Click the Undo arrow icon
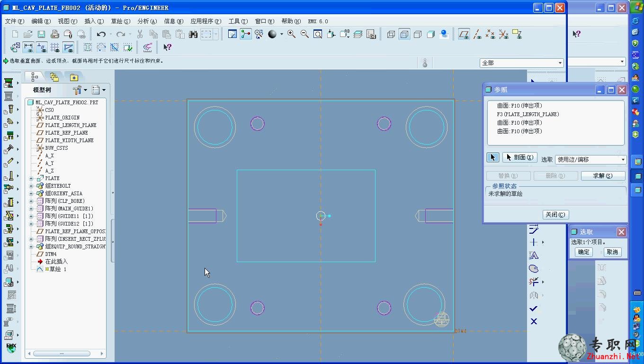The image size is (644, 364). tap(101, 34)
